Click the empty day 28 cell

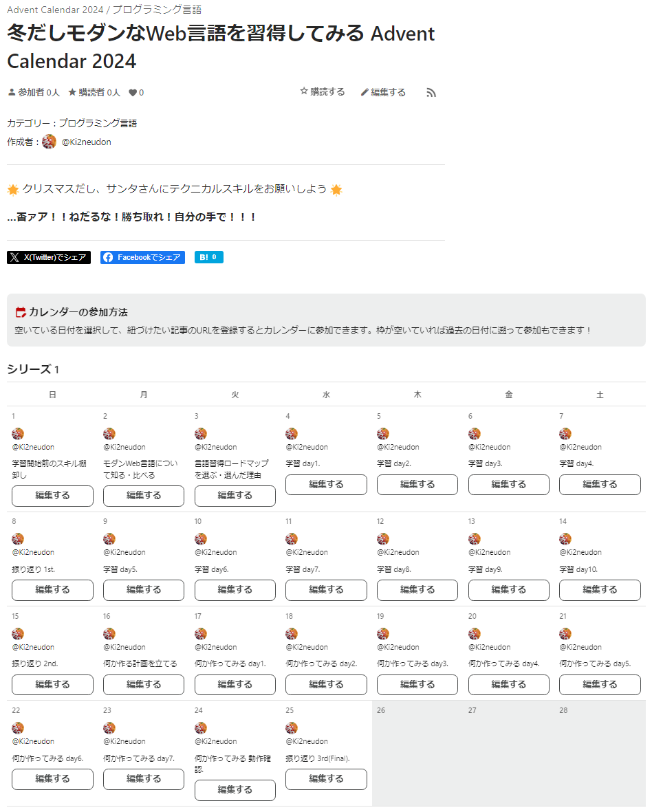point(600,753)
